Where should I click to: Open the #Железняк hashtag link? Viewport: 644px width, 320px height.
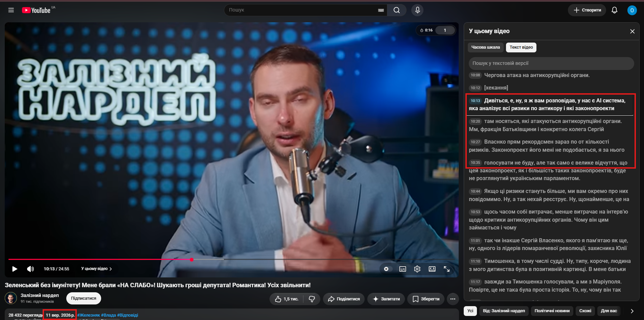(89, 315)
